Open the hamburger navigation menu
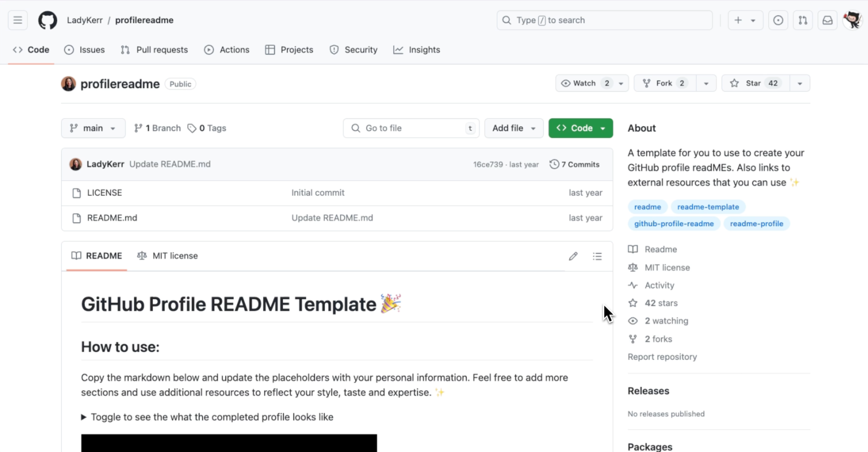Viewport: 868px width, 452px height. point(17,20)
